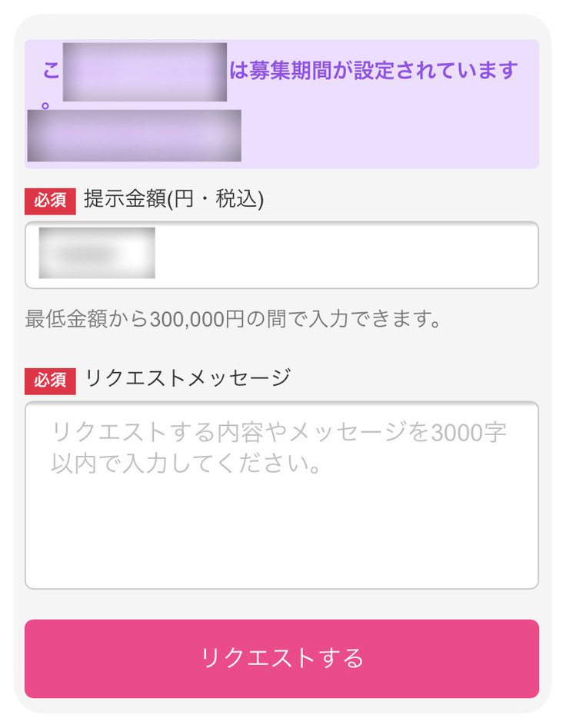This screenshot has height=728, width=566.
Task: Click the 必須 badge beside 提示金額
Action: (x=50, y=201)
